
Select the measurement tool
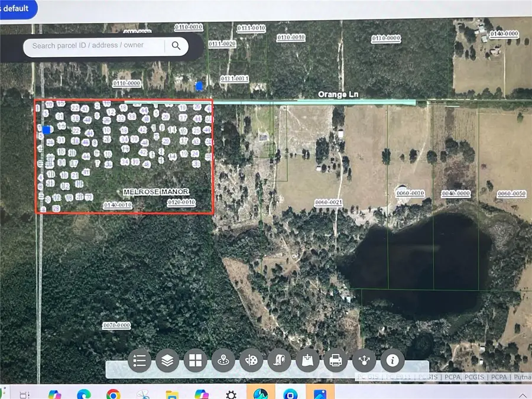pyautogui.click(x=280, y=361)
